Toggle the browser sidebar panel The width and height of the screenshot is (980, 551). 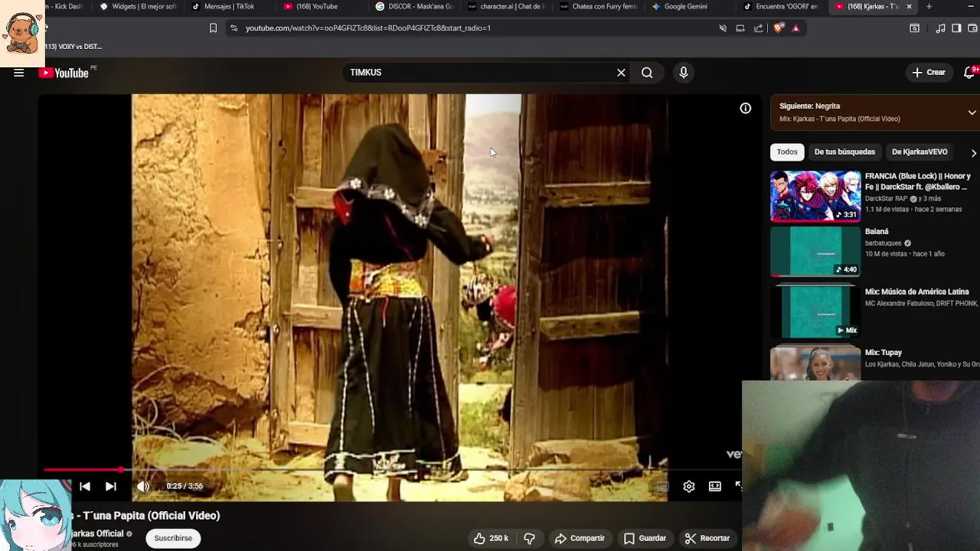(x=956, y=28)
